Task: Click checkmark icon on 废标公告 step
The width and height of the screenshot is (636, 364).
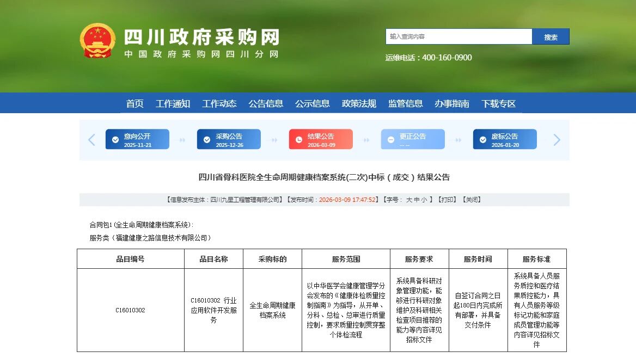Action: click(x=483, y=140)
